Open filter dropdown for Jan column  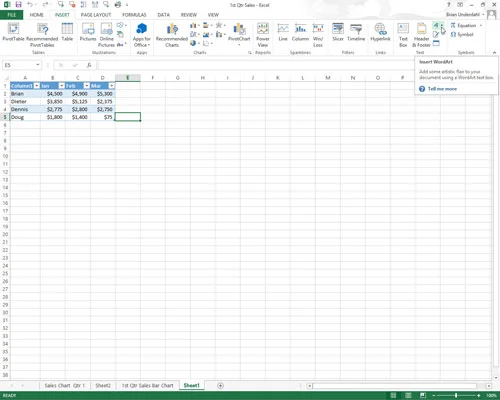pos(61,86)
